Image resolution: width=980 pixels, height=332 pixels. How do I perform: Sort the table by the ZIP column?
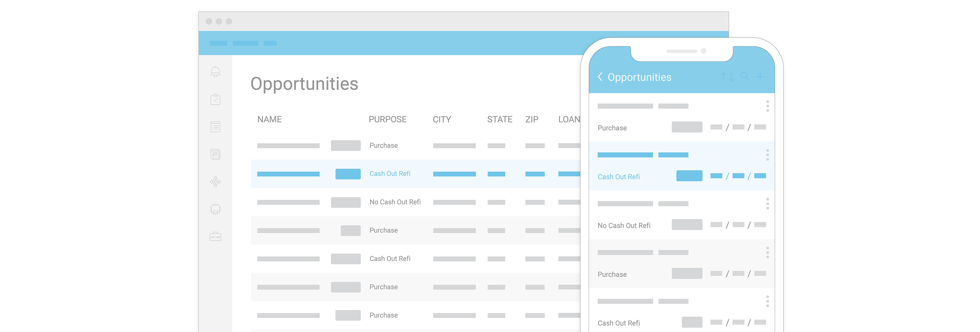click(x=532, y=120)
